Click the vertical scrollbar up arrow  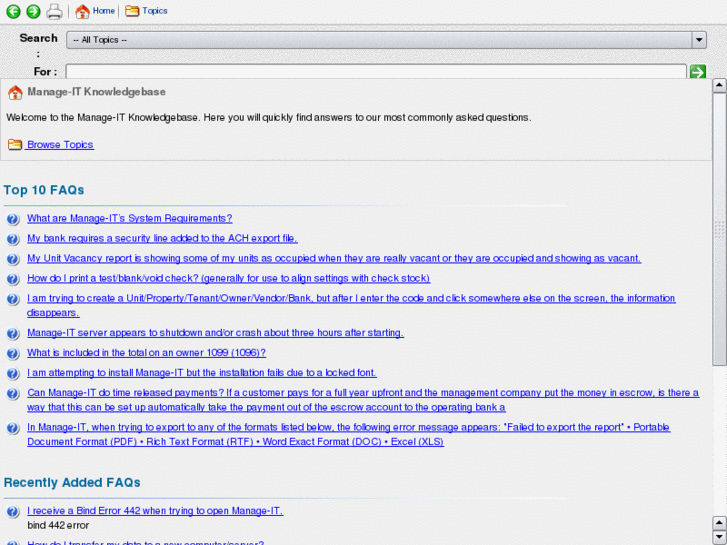coord(719,85)
